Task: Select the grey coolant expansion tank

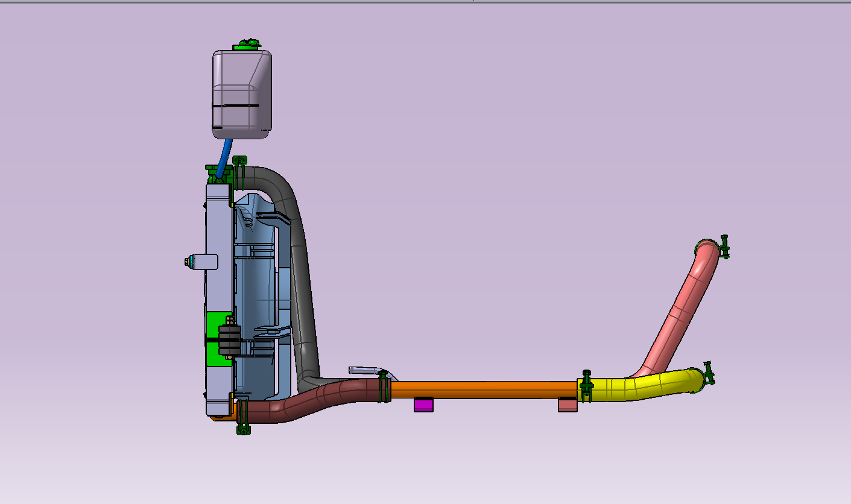Action: click(242, 94)
